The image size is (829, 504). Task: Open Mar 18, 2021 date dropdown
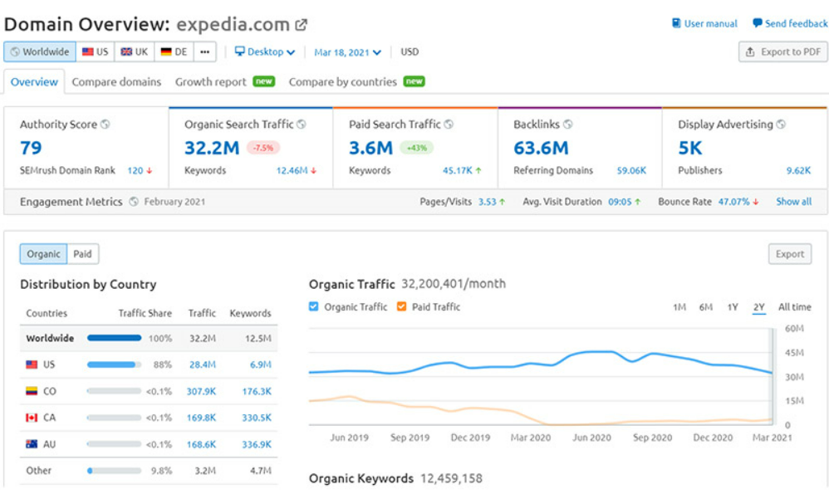[x=347, y=52]
